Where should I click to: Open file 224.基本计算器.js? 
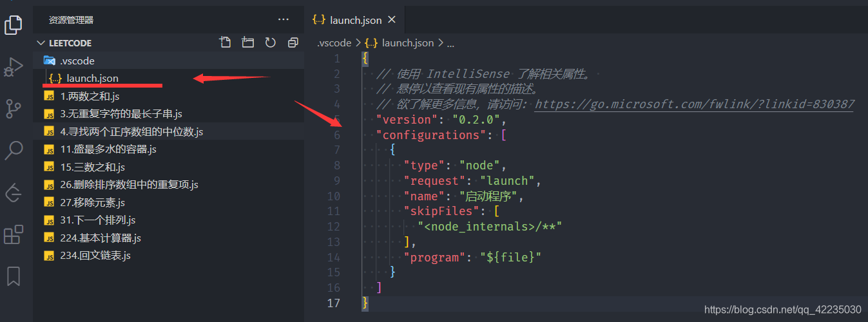click(169, 238)
